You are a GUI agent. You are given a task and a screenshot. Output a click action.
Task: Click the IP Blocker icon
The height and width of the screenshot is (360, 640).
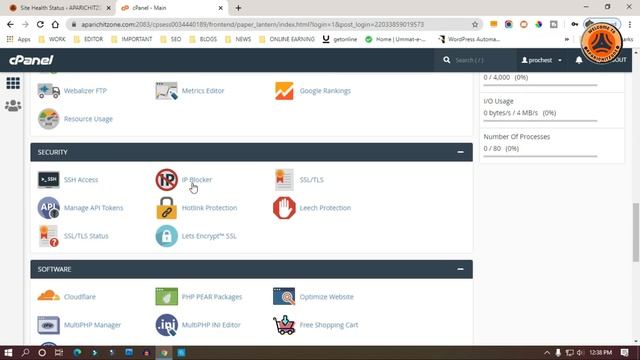click(167, 180)
